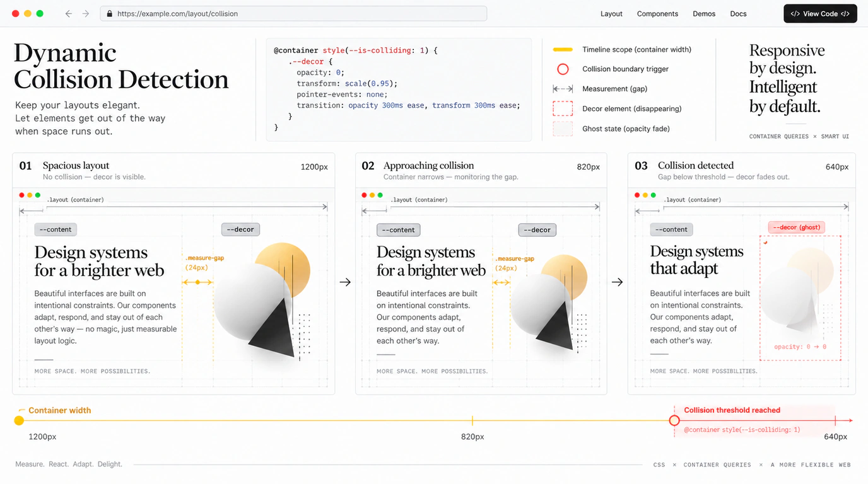Image resolution: width=868 pixels, height=484 pixels.
Task: Click the faded ghost artwork in Collision detected panel
Action: 797,291
